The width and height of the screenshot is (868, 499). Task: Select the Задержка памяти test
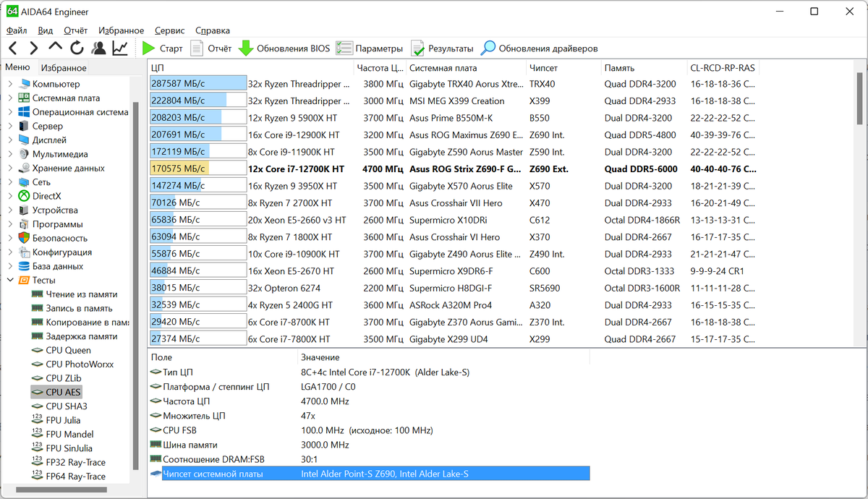[x=82, y=336]
